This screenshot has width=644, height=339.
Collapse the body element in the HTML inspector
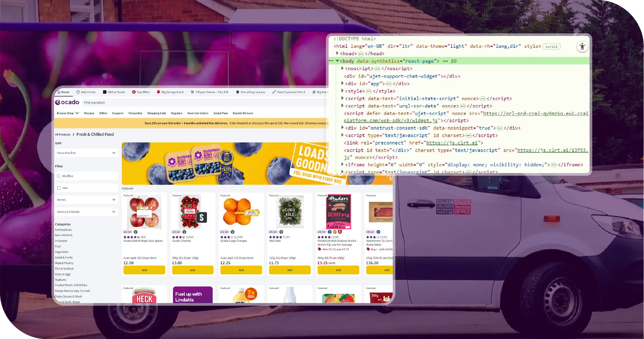pyautogui.click(x=337, y=61)
